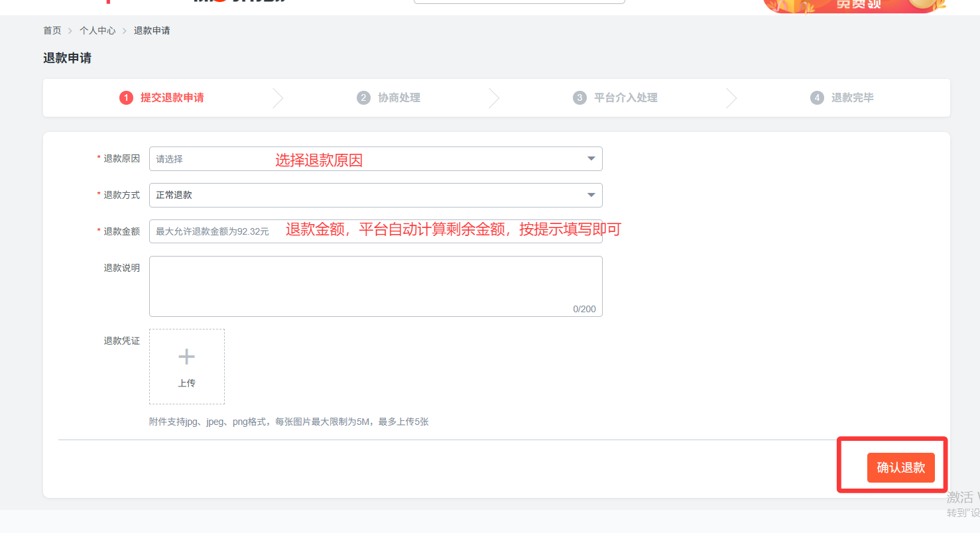Click inside the 退款说明 text area
980x533 pixels.
click(375, 286)
